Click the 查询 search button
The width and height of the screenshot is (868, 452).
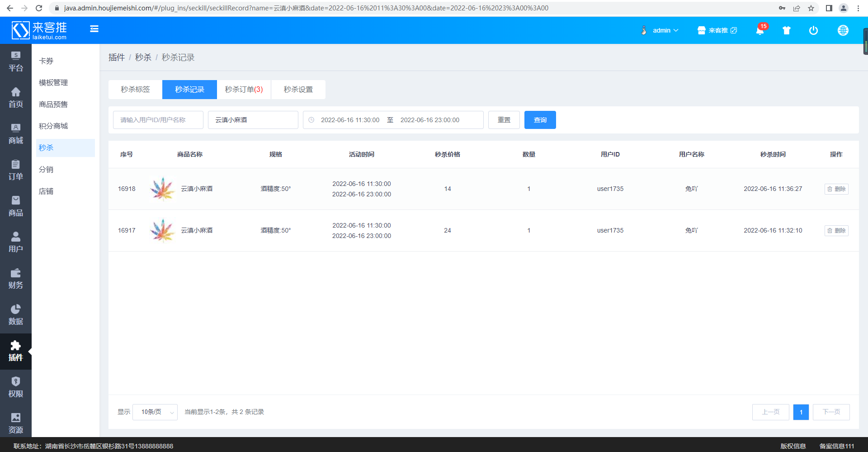540,120
